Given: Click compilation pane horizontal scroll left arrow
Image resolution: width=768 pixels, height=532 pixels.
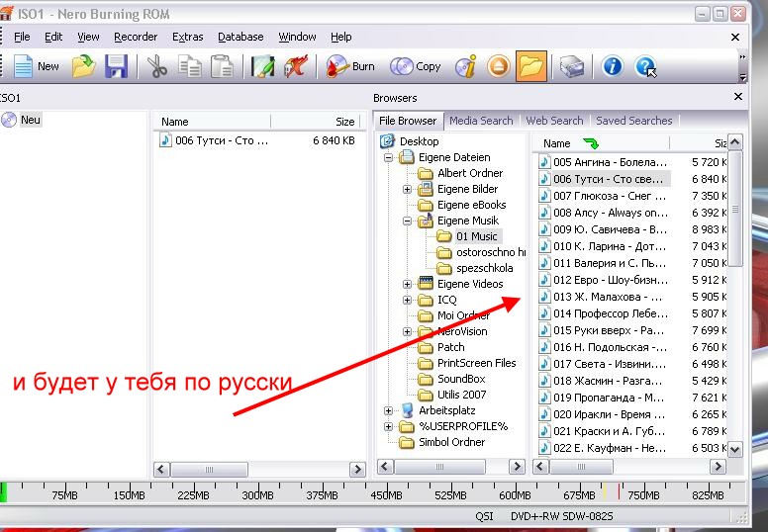Looking at the screenshot, I should (x=161, y=470).
